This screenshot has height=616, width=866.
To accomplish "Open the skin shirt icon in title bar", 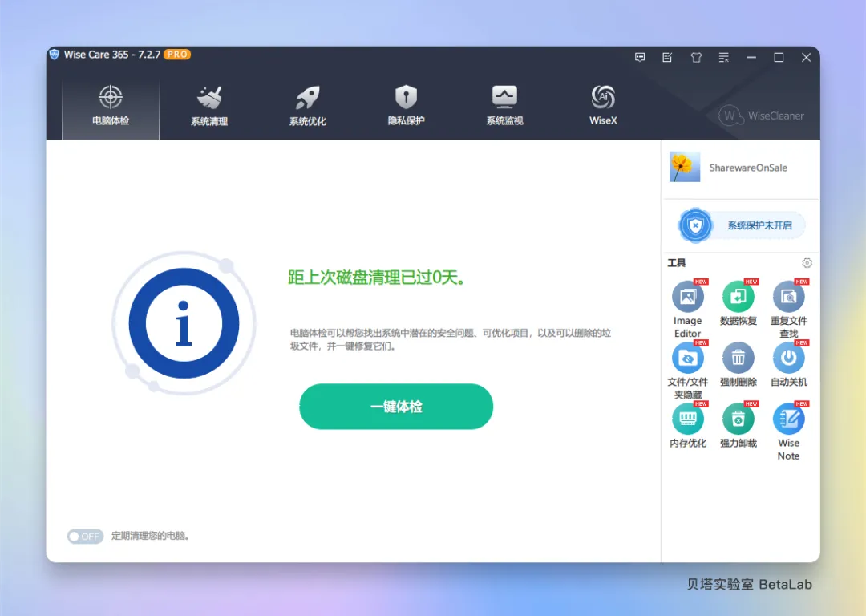I will pyautogui.click(x=696, y=57).
